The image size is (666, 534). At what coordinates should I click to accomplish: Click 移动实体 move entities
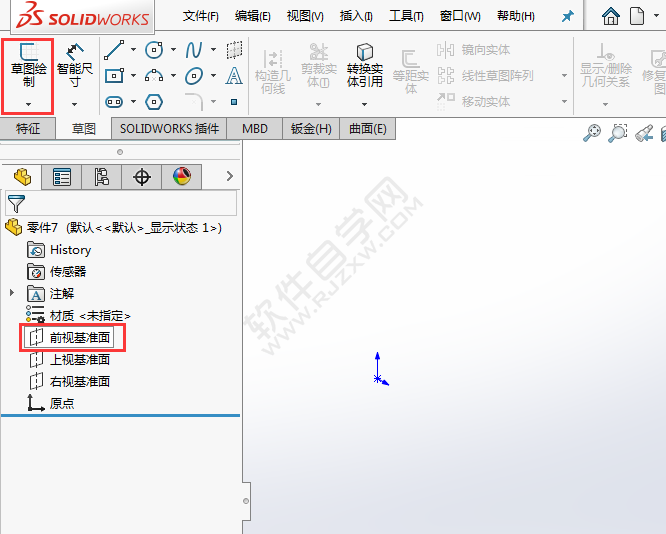point(474,102)
